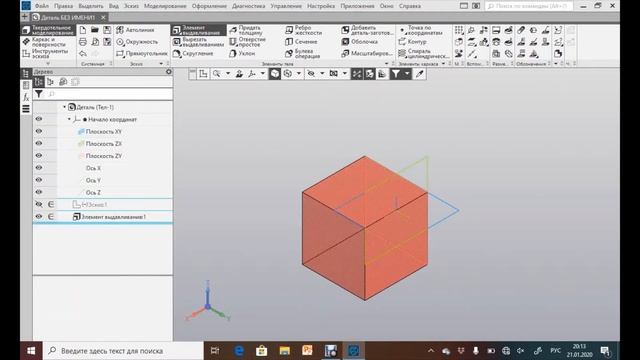Click the Windows taskbar search box
Screen dimensions: 640x360
(124, 351)
